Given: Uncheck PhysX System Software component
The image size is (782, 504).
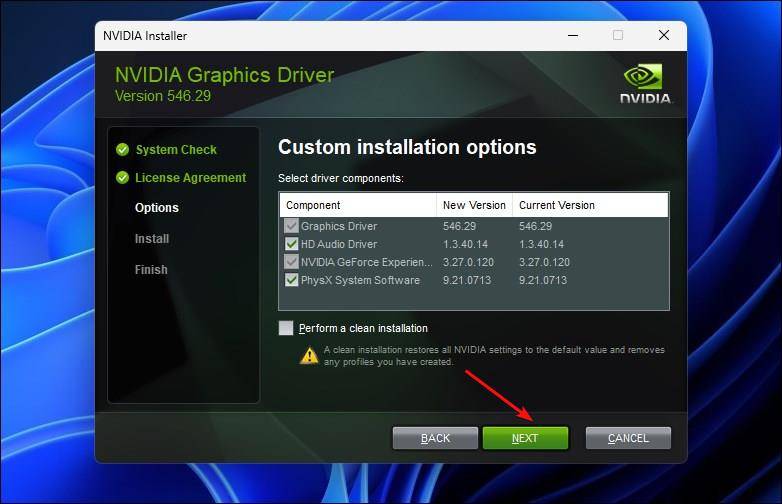Looking at the screenshot, I should (x=291, y=280).
